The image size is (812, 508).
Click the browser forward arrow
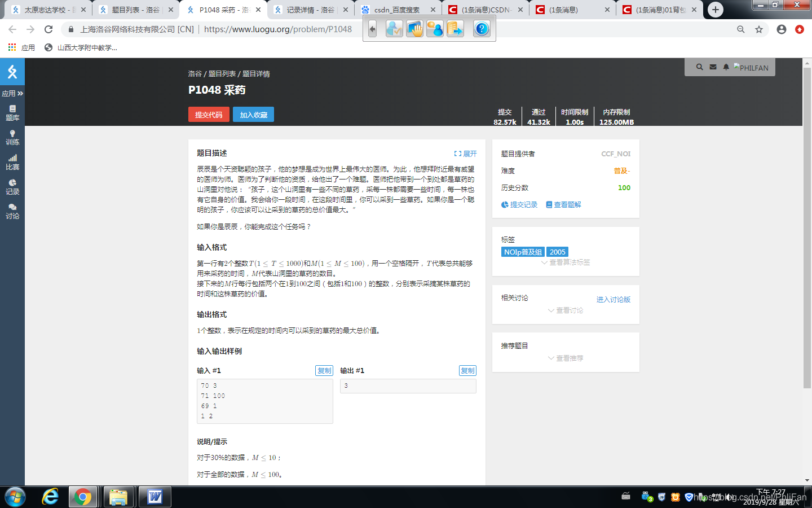click(x=30, y=29)
